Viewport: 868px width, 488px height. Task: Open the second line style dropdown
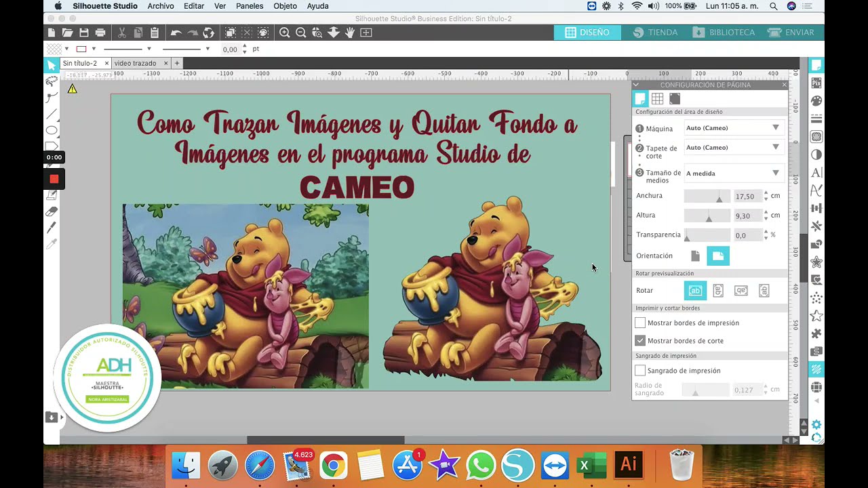208,49
